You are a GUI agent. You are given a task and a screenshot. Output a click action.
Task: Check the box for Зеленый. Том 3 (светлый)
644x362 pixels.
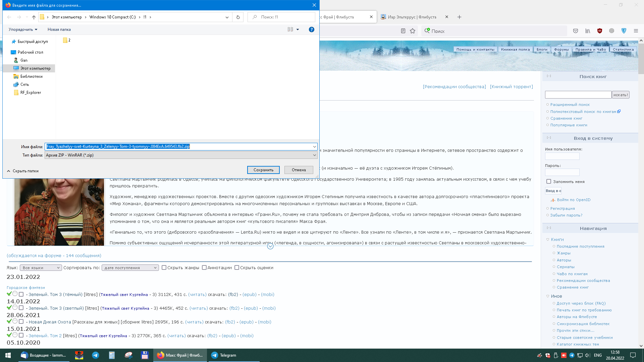[21, 308]
